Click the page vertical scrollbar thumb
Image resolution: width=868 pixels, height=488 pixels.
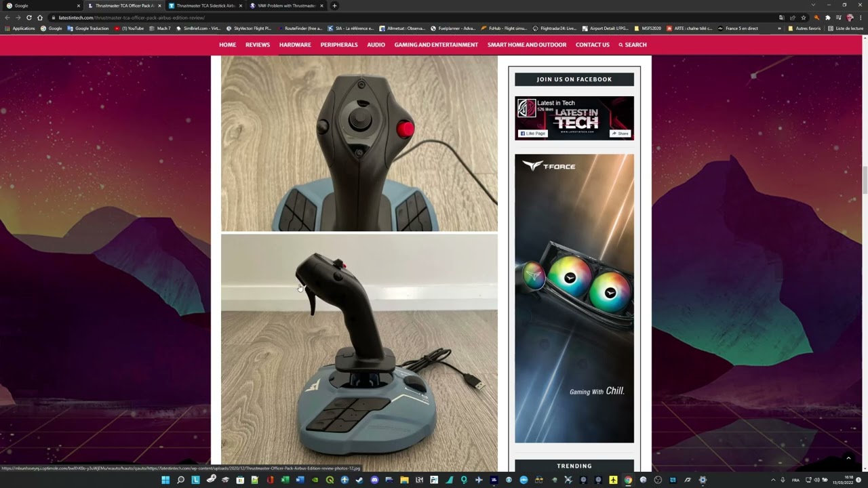865,180
